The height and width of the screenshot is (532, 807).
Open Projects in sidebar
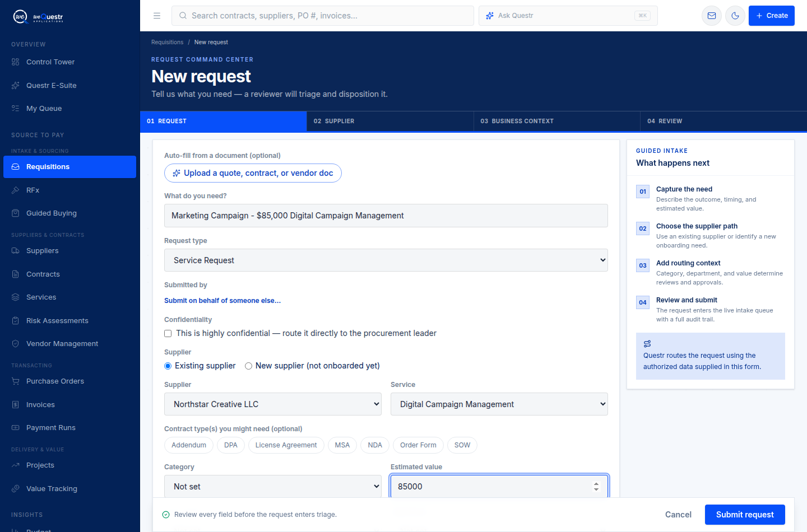[69, 465]
